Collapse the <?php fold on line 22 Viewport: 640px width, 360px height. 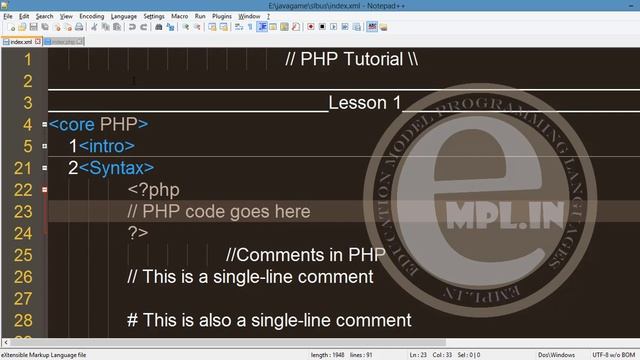click(x=44, y=190)
